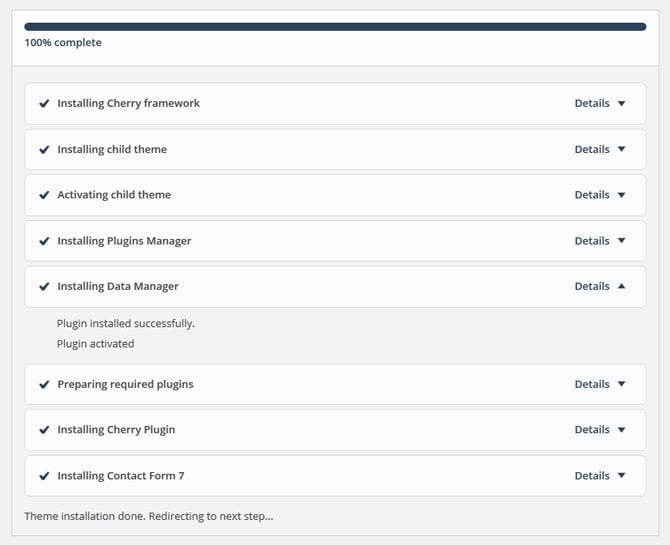This screenshot has width=670, height=545.
Task: Open Details for Installing Plugins Manager
Action: coord(592,241)
